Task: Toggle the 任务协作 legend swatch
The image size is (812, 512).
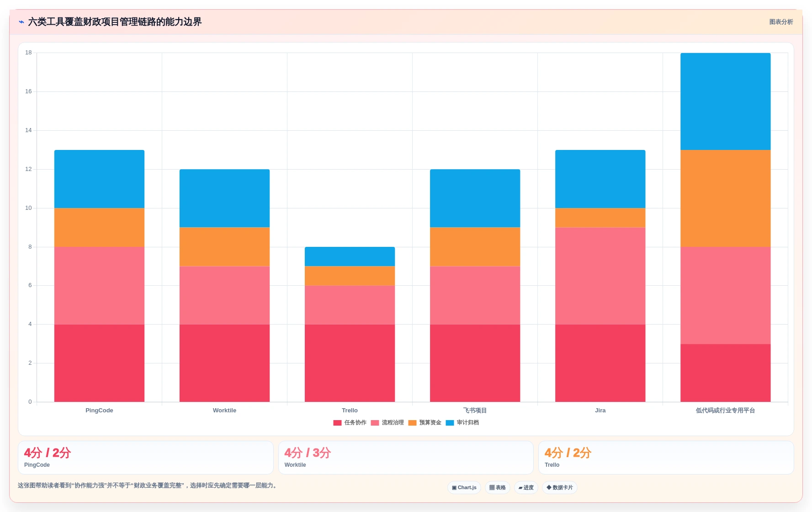Action: click(337, 423)
